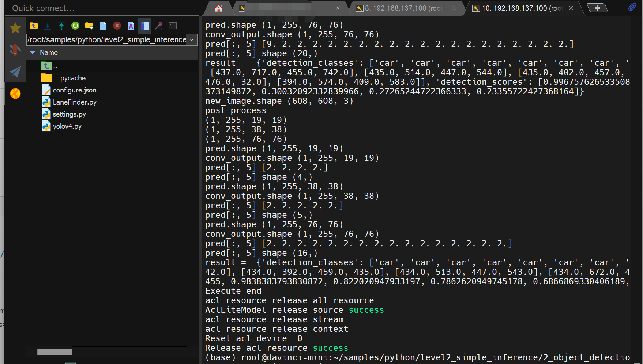Open a new terminal tab
The height and width of the screenshot is (364, 643).
tap(598, 8)
